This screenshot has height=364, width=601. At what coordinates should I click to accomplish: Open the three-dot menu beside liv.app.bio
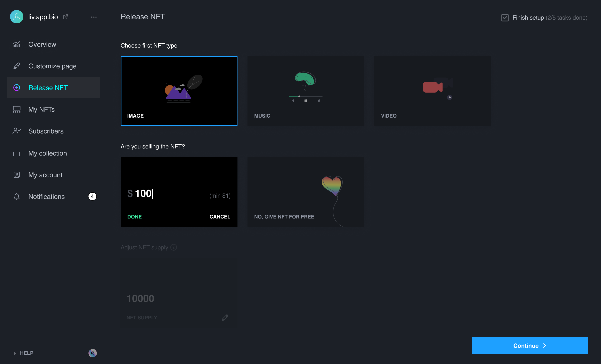tap(94, 17)
